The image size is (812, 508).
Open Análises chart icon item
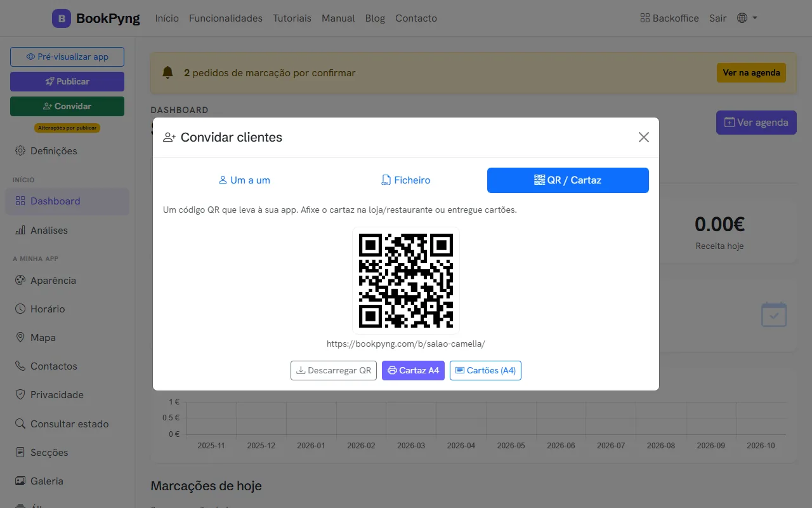[x=67, y=231]
